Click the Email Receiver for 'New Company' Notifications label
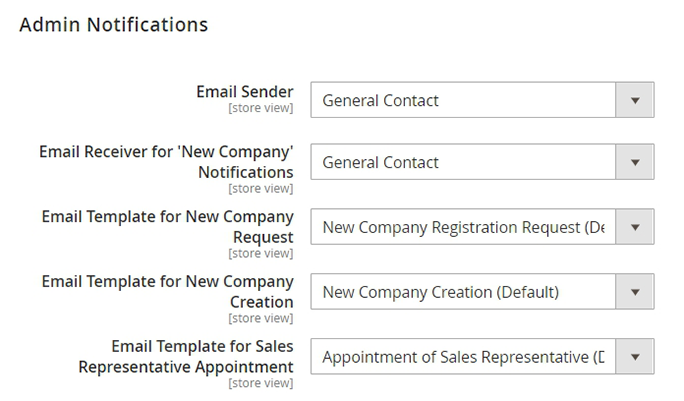 [x=166, y=162]
